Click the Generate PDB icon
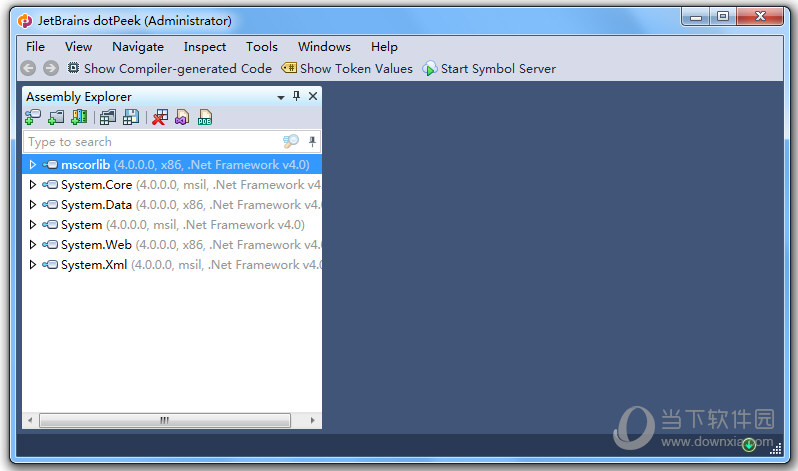 pos(205,118)
